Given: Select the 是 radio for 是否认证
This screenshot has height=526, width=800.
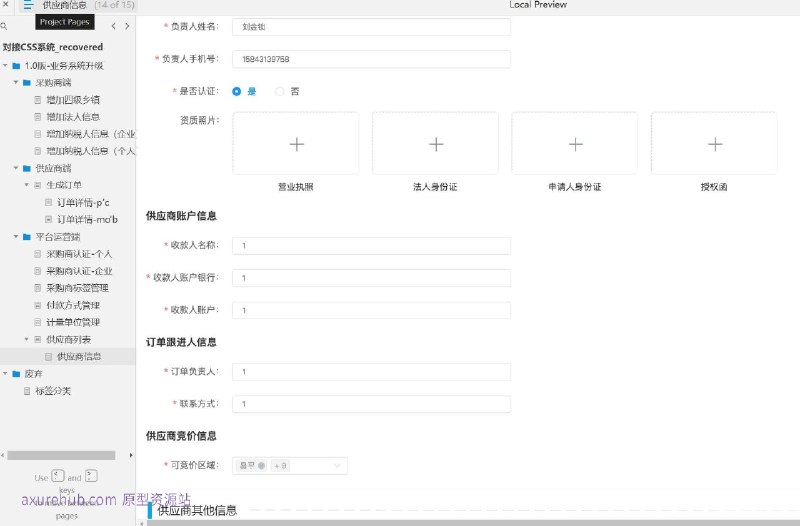Looking at the screenshot, I should click(236, 91).
